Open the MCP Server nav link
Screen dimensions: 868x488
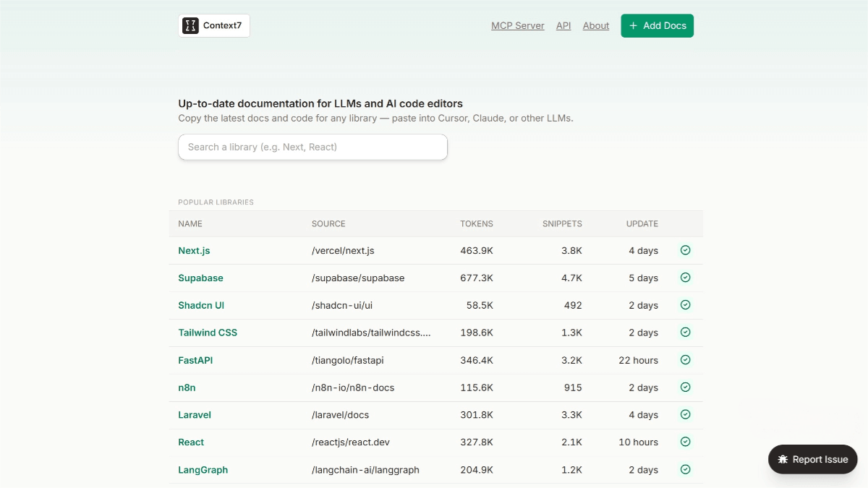(517, 26)
